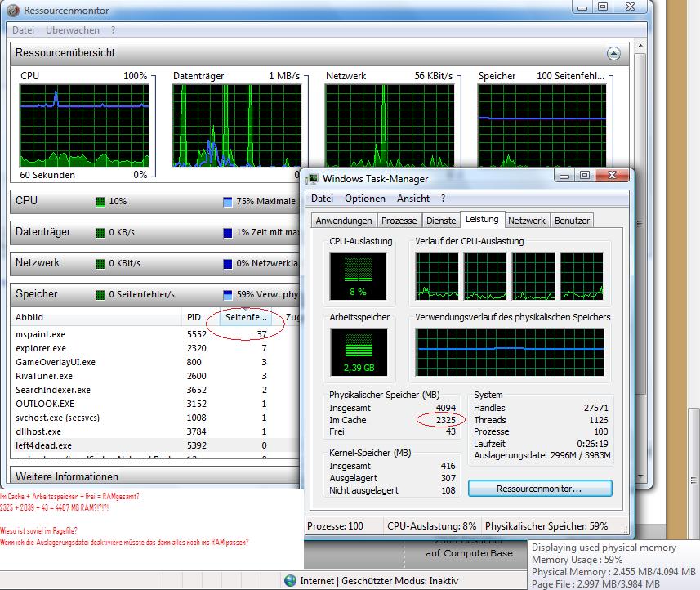Switch to the Dienste tab
Image resolution: width=700 pixels, height=590 pixels.
441,221
